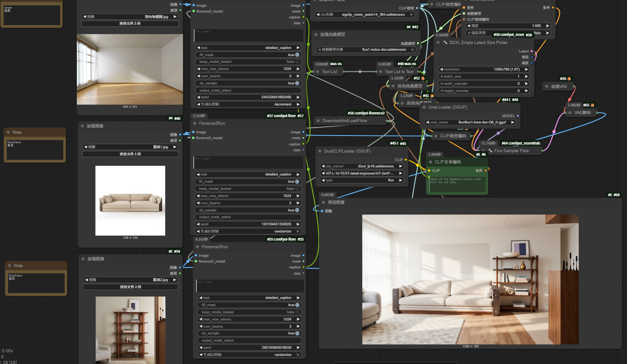The height and width of the screenshot is (364, 627).
Task: Open the type combo set to flux
Action: tap(362, 180)
